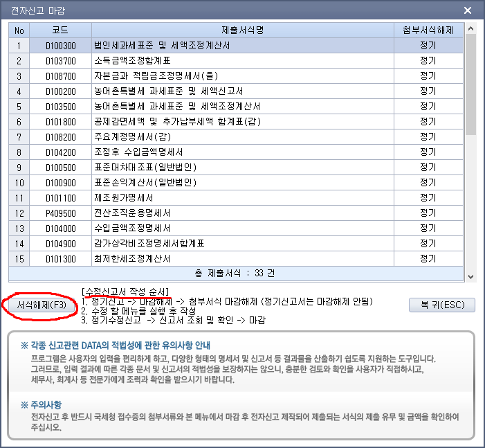Click code cell D108700

coord(61,76)
